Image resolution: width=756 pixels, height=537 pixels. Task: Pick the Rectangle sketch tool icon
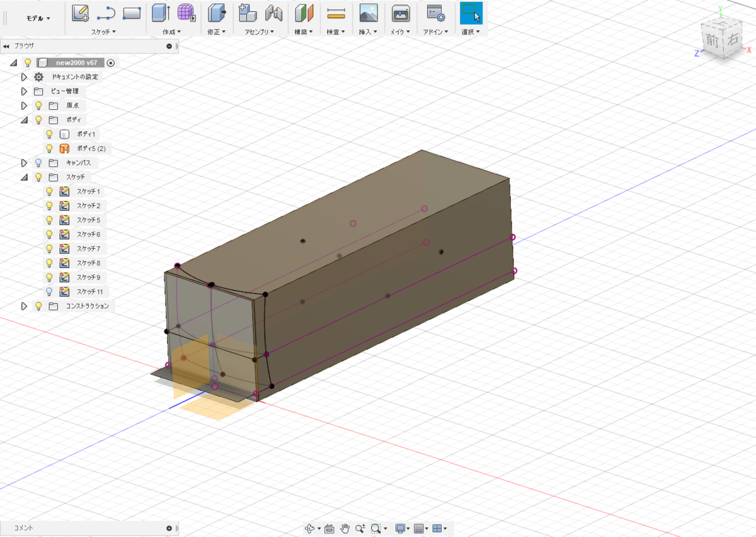coord(132,13)
